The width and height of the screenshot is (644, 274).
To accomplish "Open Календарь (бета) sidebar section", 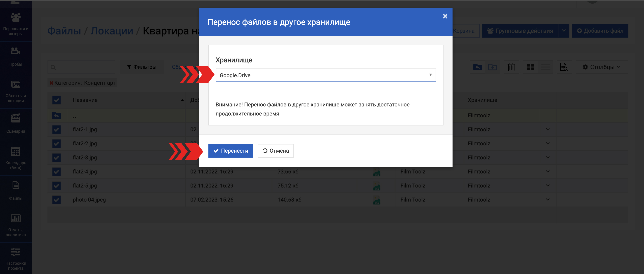I will click(16, 158).
